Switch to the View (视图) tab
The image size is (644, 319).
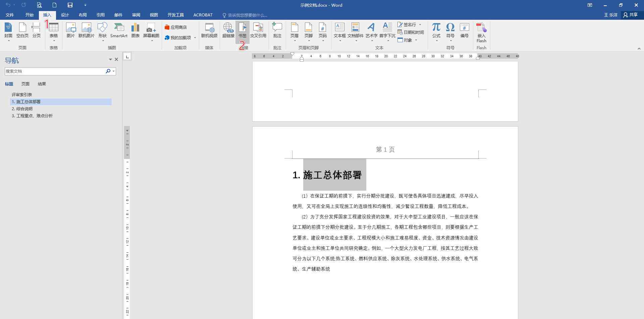click(154, 15)
